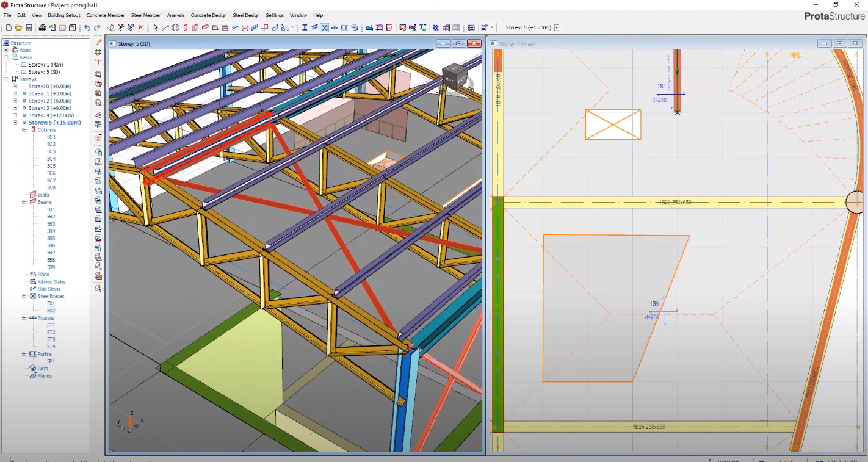Select the Truss creation tool
The image size is (868, 462).
[335, 27]
